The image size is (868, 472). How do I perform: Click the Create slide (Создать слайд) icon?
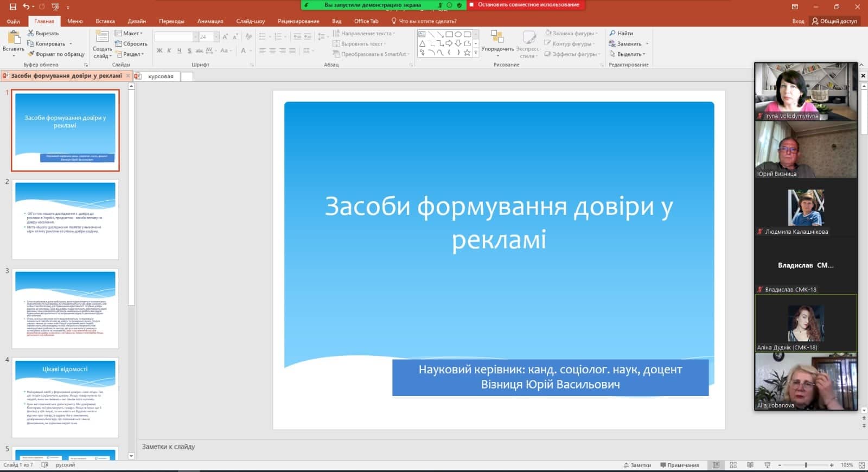[x=102, y=37]
